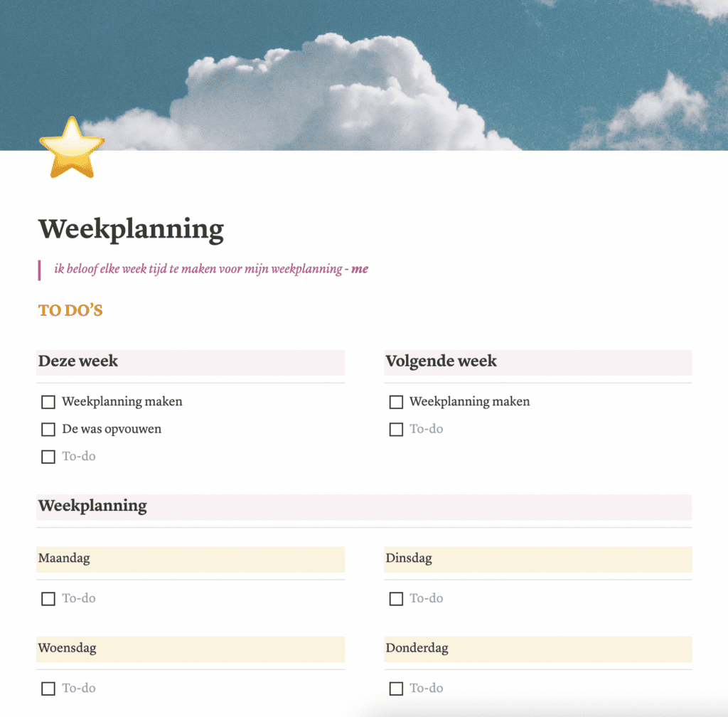Click the large 'Weekplanning' page title
Image resolution: width=728 pixels, height=717 pixels.
tap(131, 230)
